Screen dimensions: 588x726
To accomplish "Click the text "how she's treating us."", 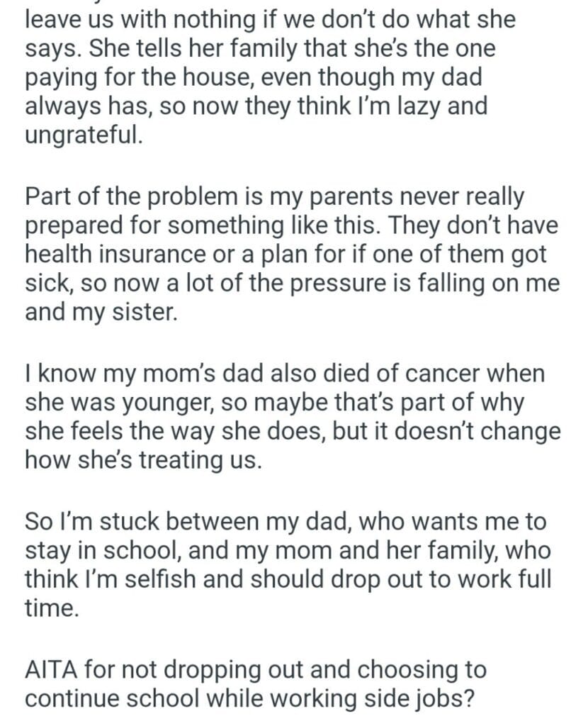I will point(143,461).
